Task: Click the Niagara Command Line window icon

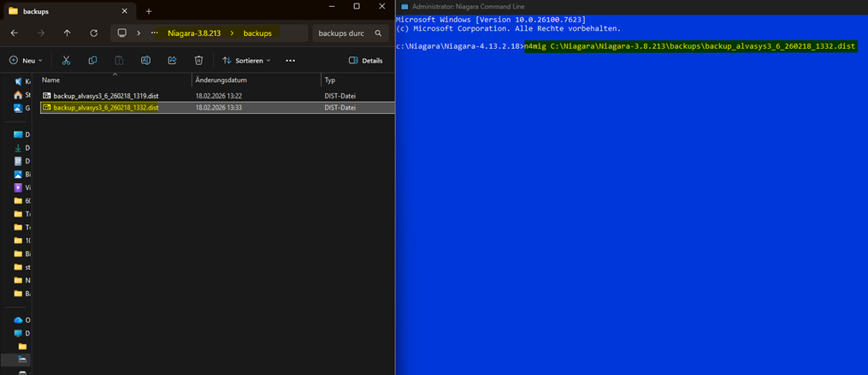Action: pyautogui.click(x=404, y=7)
